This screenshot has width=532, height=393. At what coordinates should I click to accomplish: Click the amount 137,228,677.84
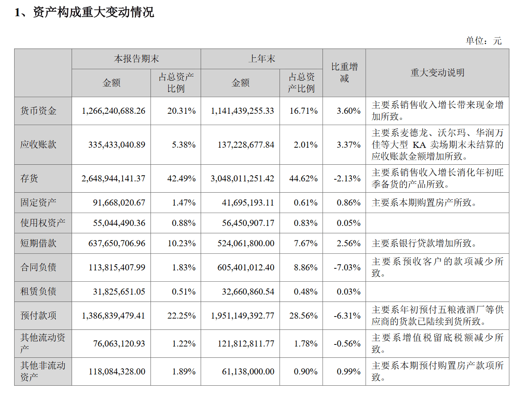pyautogui.click(x=246, y=144)
